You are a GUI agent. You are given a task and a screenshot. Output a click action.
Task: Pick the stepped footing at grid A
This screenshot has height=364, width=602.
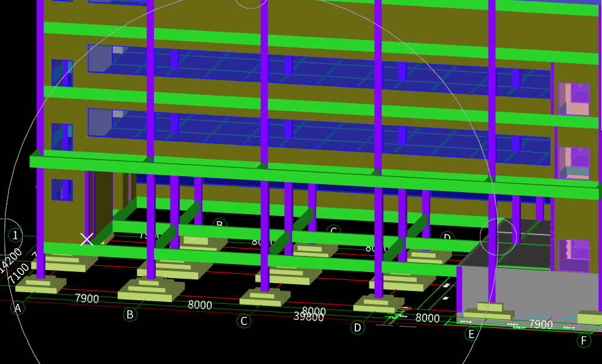[41, 285]
